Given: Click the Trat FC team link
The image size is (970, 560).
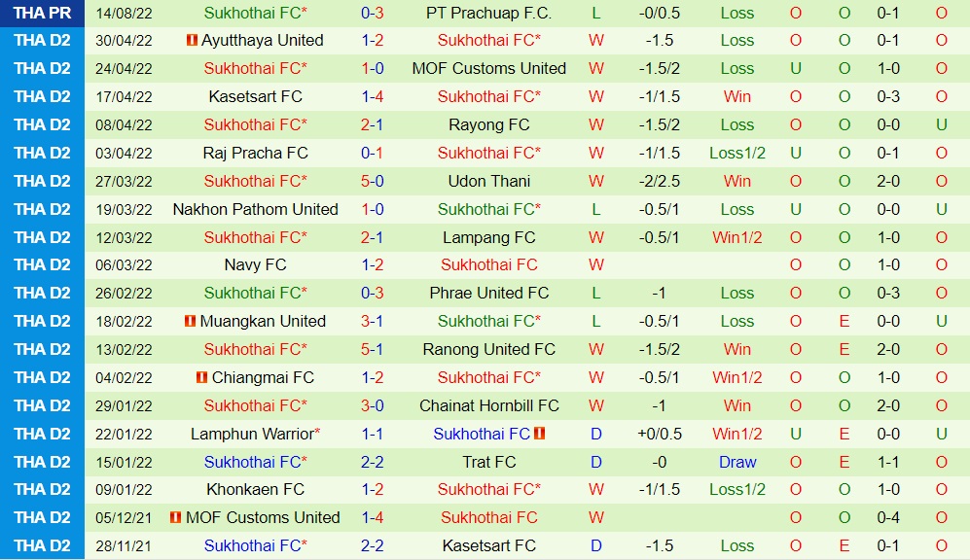Looking at the screenshot, I should click(x=488, y=462).
